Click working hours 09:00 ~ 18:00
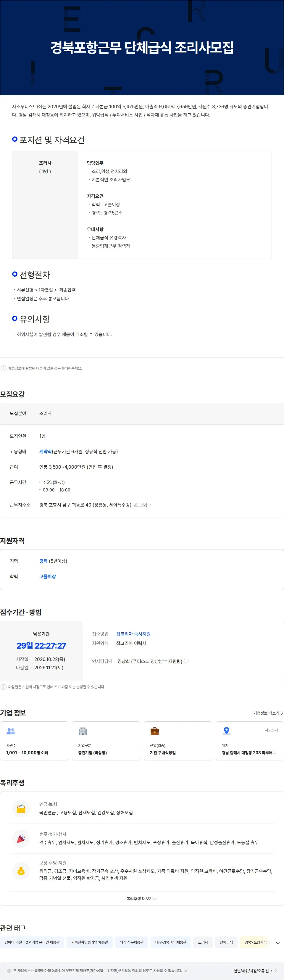Screen dimensions: 284x980 (56, 490)
